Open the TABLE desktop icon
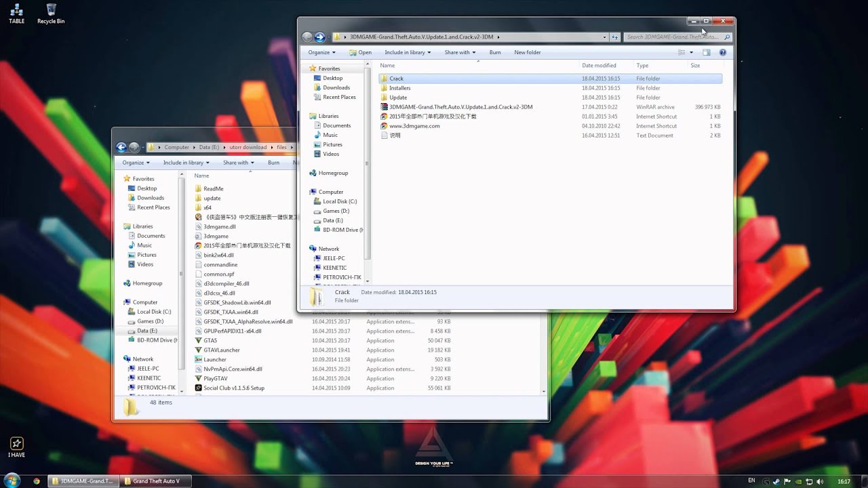Viewport: 868px width, 488px height. [16, 14]
